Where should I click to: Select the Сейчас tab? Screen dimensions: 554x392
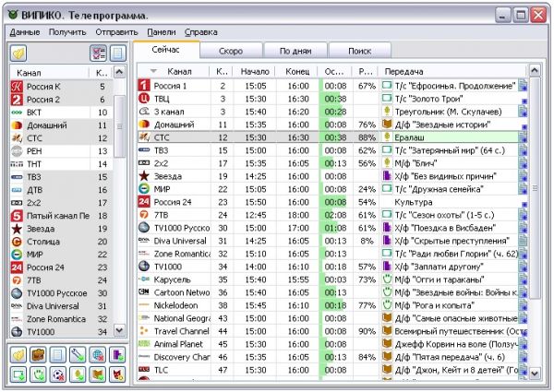click(x=165, y=50)
